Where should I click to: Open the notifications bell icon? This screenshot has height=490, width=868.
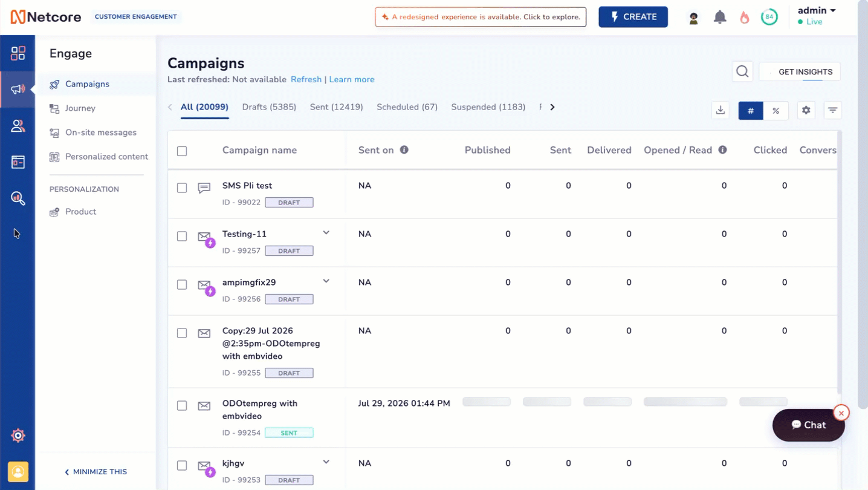click(719, 17)
